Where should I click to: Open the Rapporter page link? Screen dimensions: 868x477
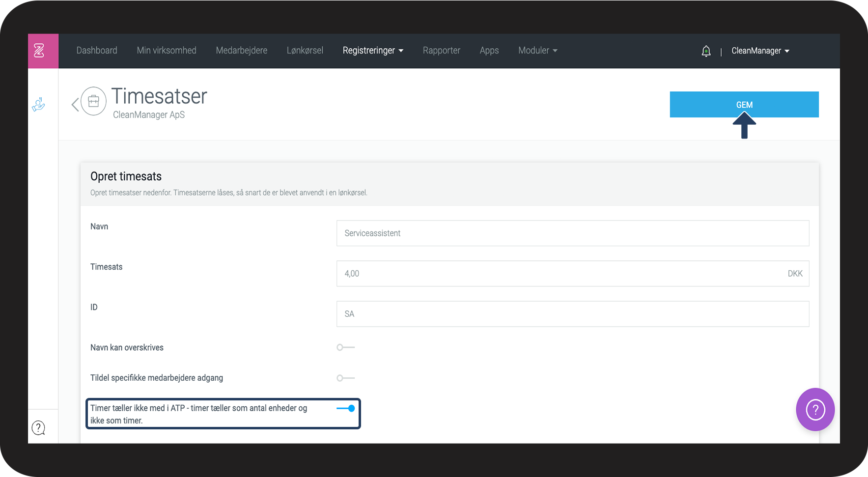coord(441,51)
